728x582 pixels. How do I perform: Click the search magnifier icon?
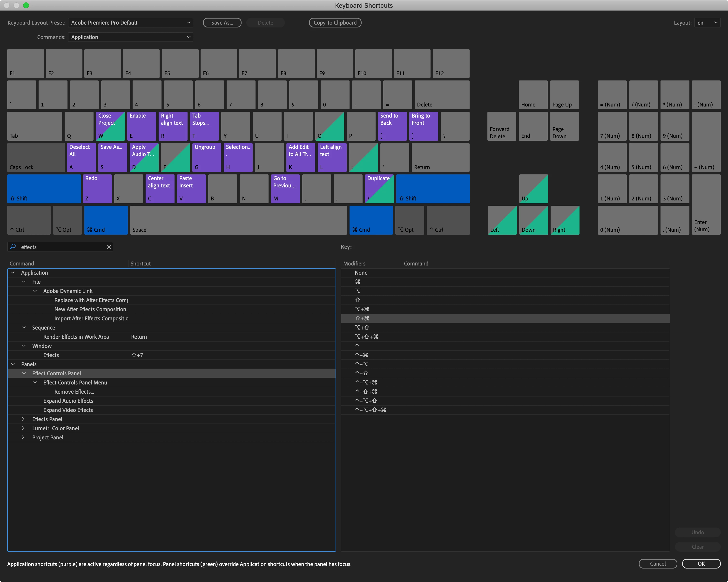point(13,247)
